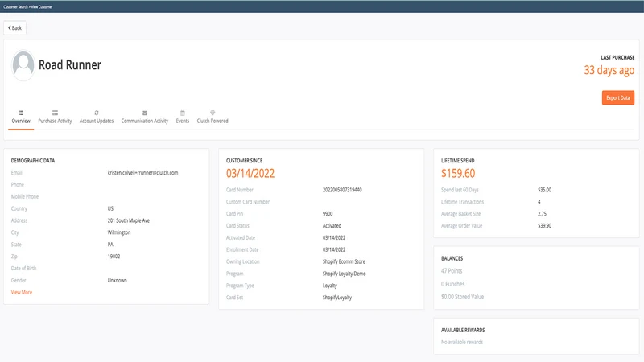Click View Customer in the breadcrumb
The height and width of the screenshot is (362, 644).
(42, 6)
